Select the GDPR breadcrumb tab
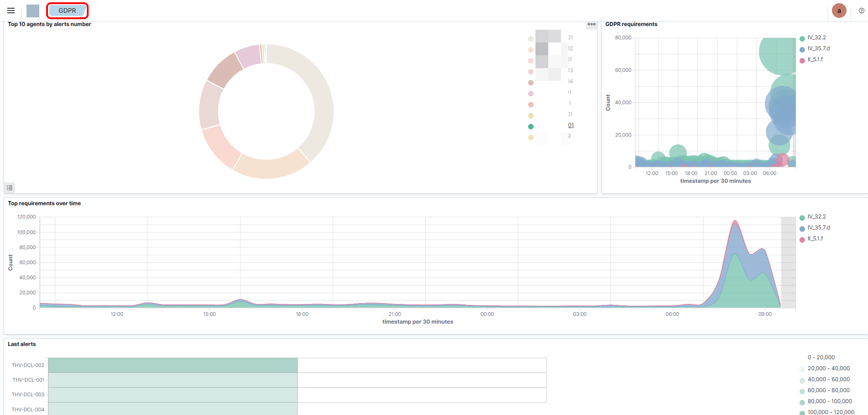868x415 pixels. click(67, 11)
